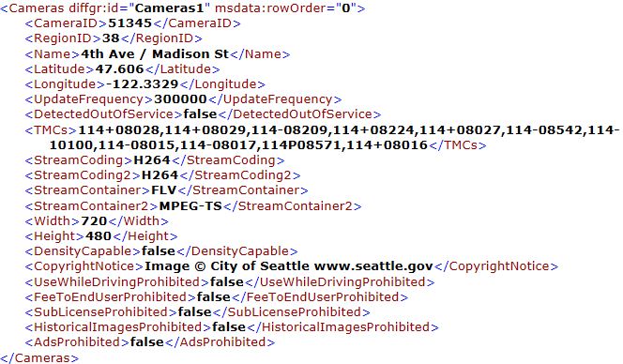This screenshot has height=364, width=623.
Task: Click the Width value 720
Action: click(94, 220)
